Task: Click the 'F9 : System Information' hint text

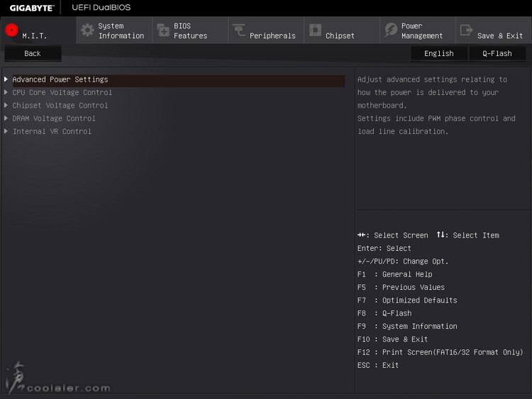Action: pyautogui.click(x=407, y=326)
